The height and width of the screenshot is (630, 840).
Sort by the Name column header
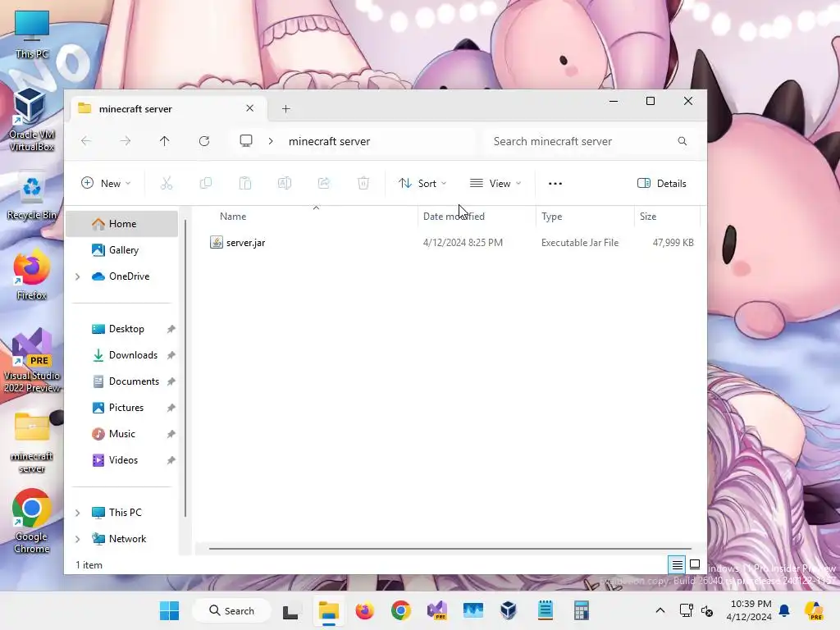233,217
